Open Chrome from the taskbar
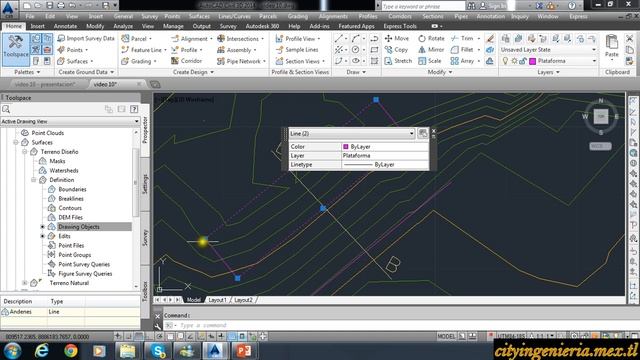Viewport: 640px width, 360px height. 71,351
